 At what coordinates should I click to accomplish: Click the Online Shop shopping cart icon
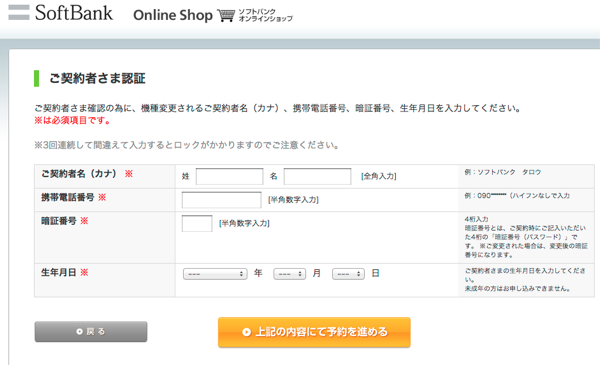(226, 15)
